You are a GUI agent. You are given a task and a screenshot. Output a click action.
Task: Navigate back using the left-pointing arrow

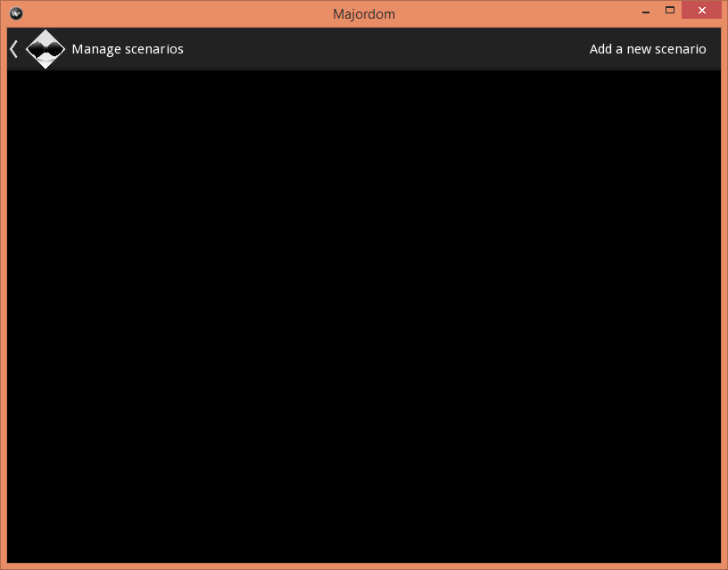click(x=12, y=49)
